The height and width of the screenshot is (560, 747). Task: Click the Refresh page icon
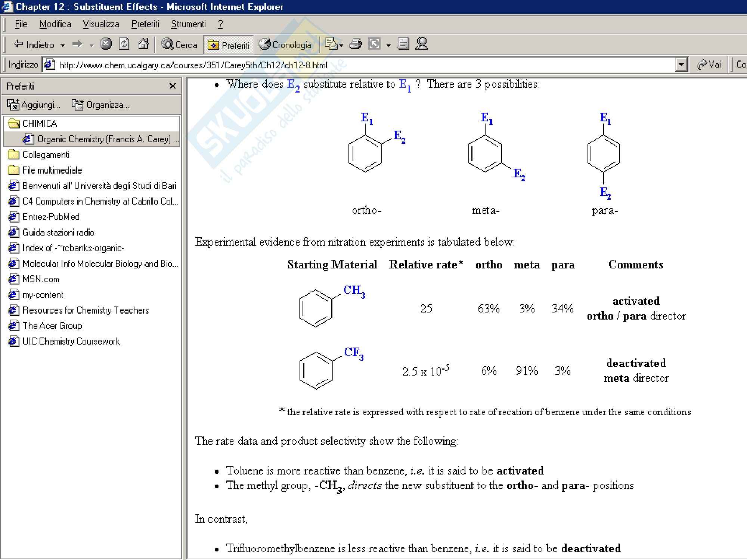point(124,44)
